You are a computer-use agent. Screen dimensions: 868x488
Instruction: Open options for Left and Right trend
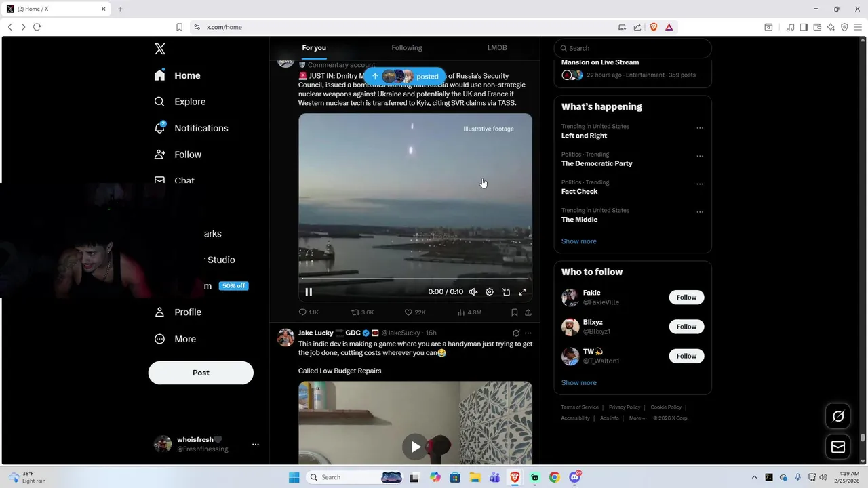(x=700, y=128)
